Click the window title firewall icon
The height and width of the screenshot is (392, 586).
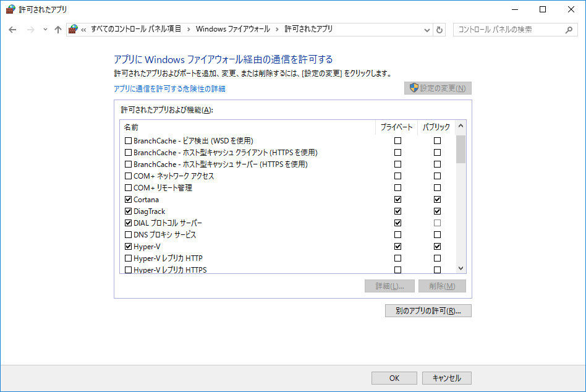11,9
